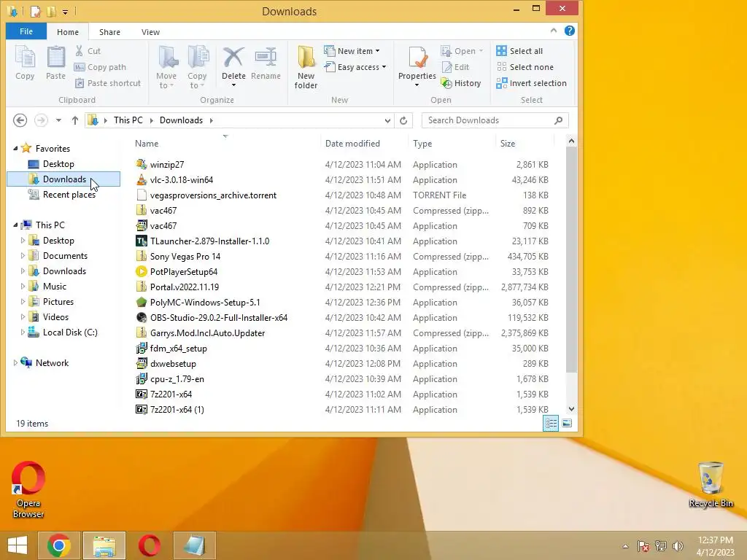747x560 pixels.
Task: Click the Windows Start button
Action: coord(18,545)
